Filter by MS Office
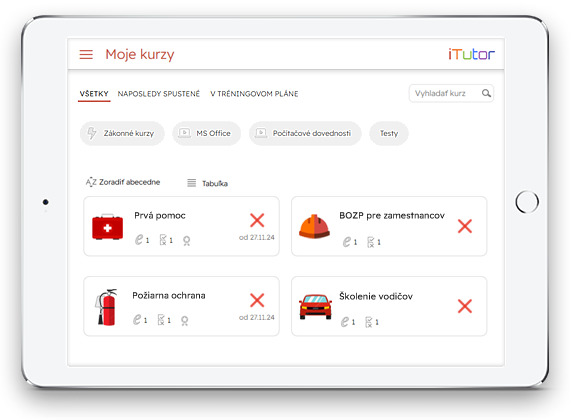The width and height of the screenshot is (570, 420). coord(206,133)
